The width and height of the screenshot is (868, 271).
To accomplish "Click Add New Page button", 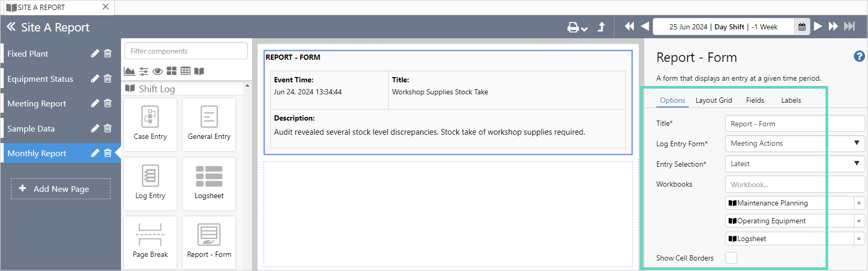I will [x=61, y=189].
